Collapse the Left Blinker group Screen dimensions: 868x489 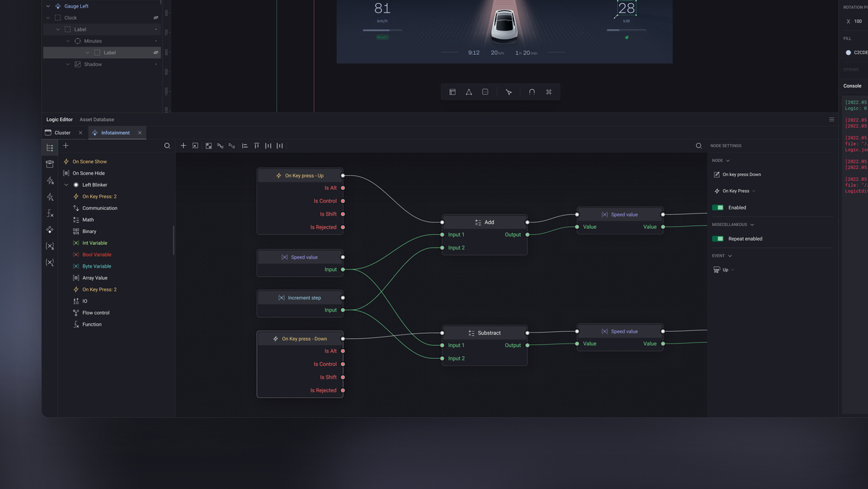point(66,185)
